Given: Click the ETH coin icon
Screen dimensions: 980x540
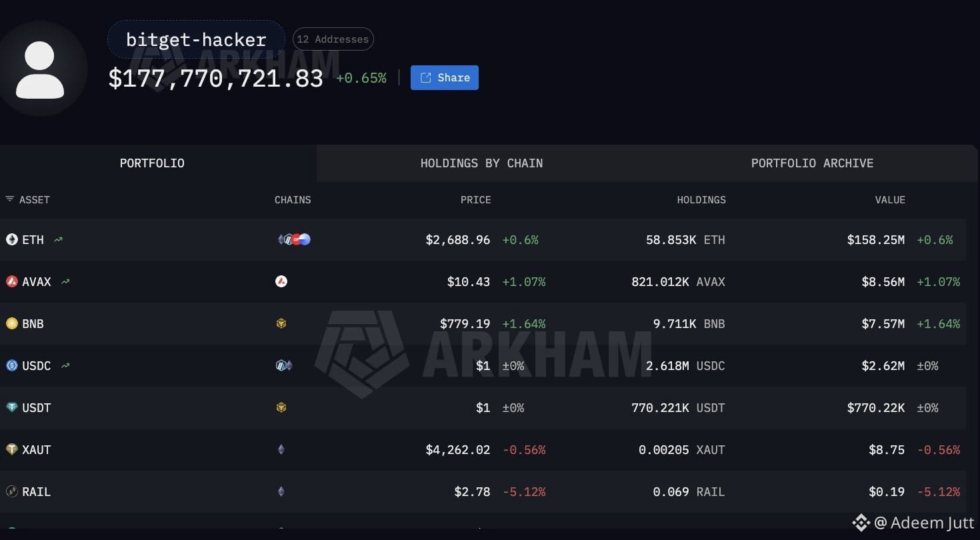Looking at the screenshot, I should [x=12, y=239].
